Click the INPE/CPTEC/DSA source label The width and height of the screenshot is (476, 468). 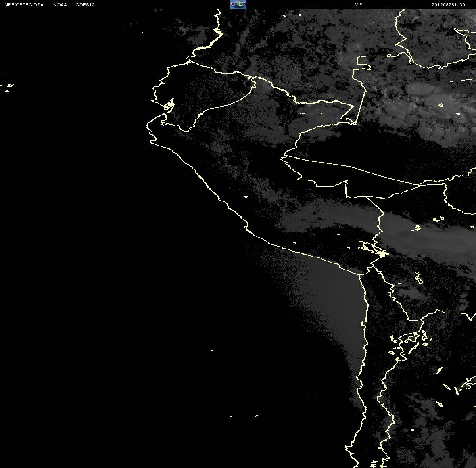[23, 5]
